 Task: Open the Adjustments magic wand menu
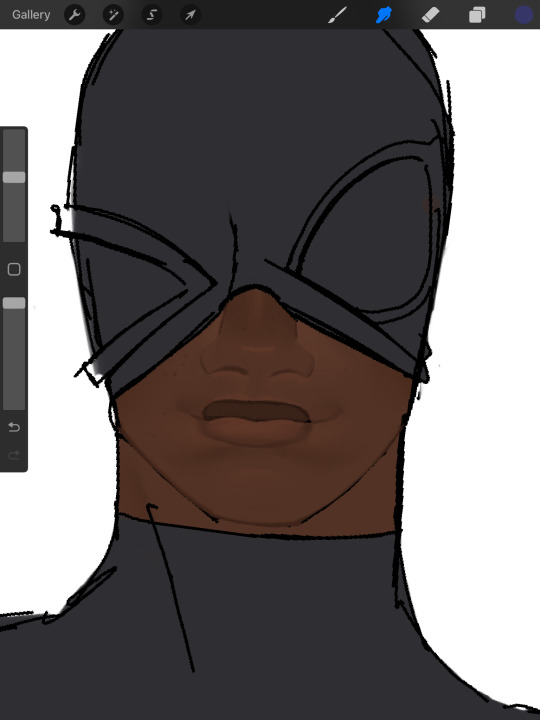click(x=113, y=15)
